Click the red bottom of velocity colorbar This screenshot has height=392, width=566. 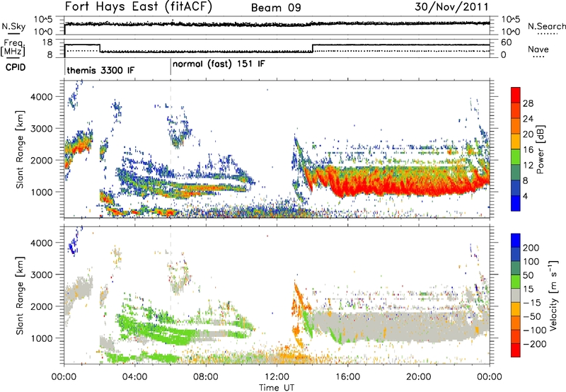(x=516, y=350)
